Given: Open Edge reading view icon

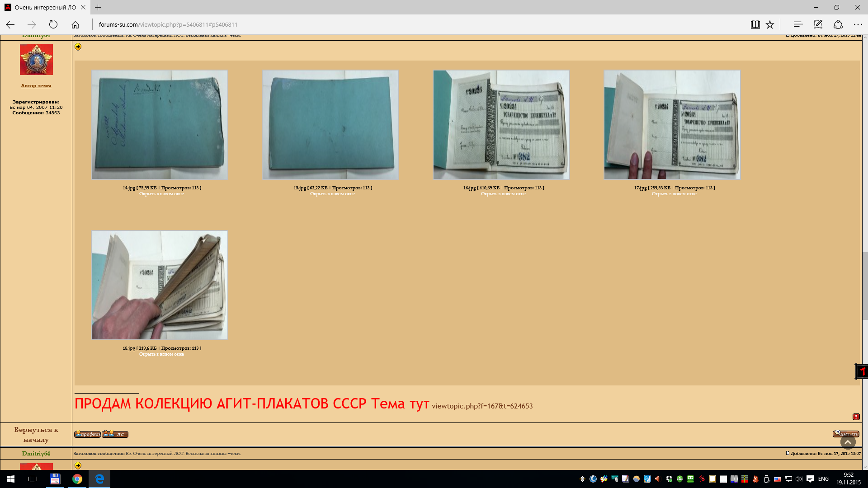Looking at the screenshot, I should click(x=755, y=24).
